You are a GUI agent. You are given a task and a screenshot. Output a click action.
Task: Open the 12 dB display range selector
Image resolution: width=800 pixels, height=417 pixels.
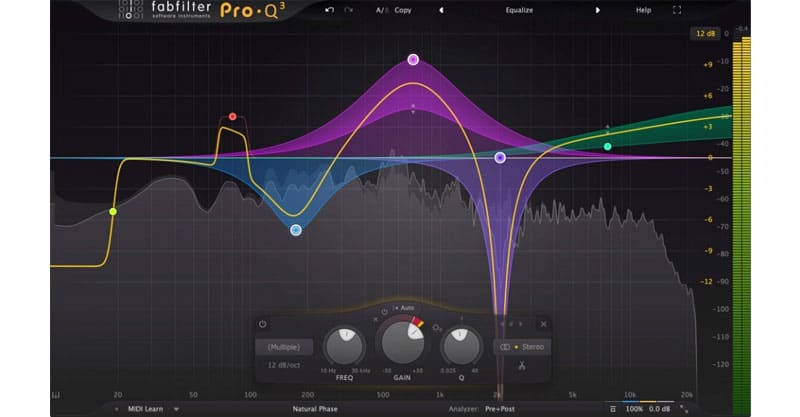pyautogui.click(x=706, y=34)
